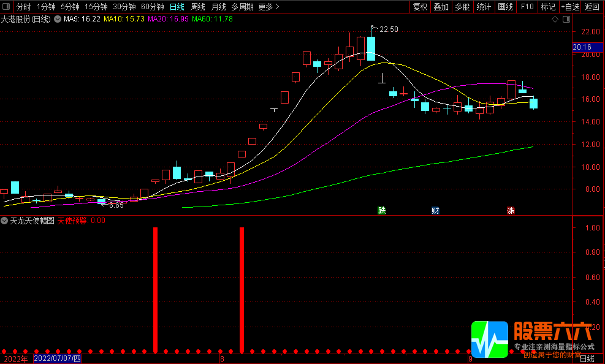This screenshot has height=364, width=605.
Task: Click the diamond icon at chart top right
Action: point(555,20)
